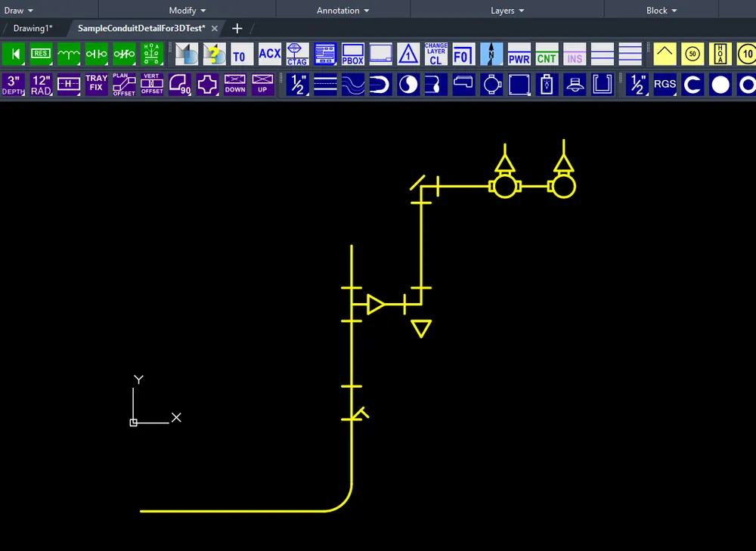The image size is (756, 551).
Task: Select the SampleConduitDetailFor3DTest* tab
Action: [x=141, y=28]
